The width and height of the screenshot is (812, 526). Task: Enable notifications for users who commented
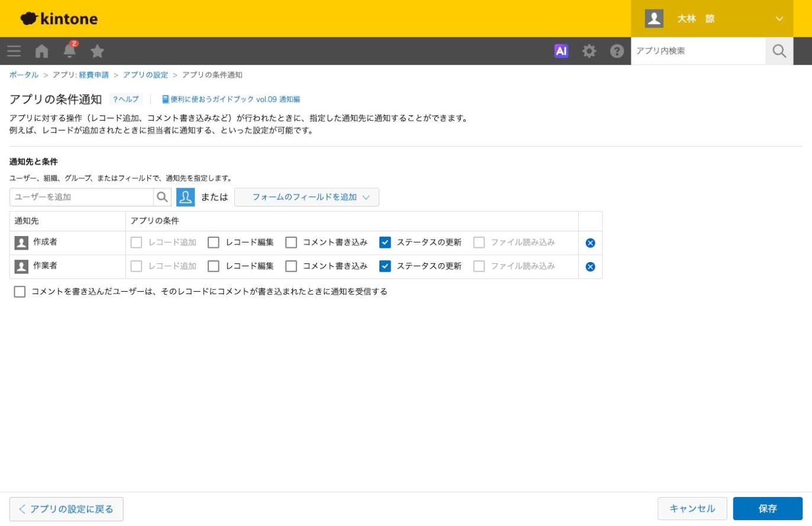click(20, 292)
